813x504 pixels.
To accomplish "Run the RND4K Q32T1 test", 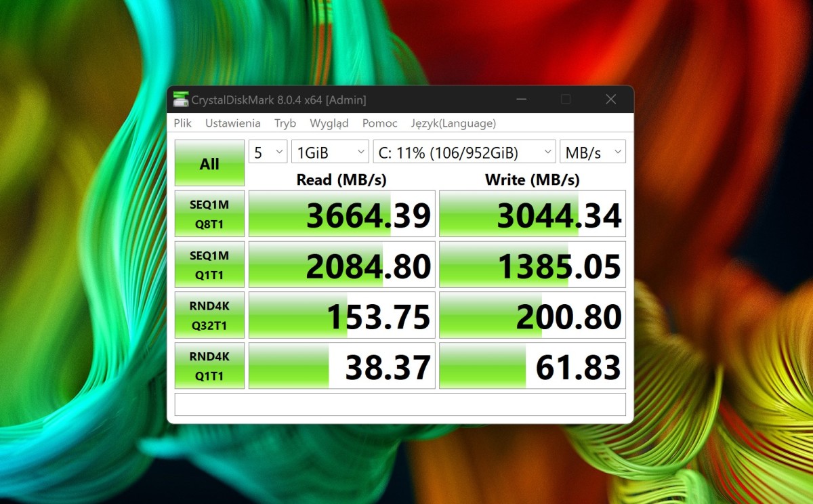I will point(209,316).
